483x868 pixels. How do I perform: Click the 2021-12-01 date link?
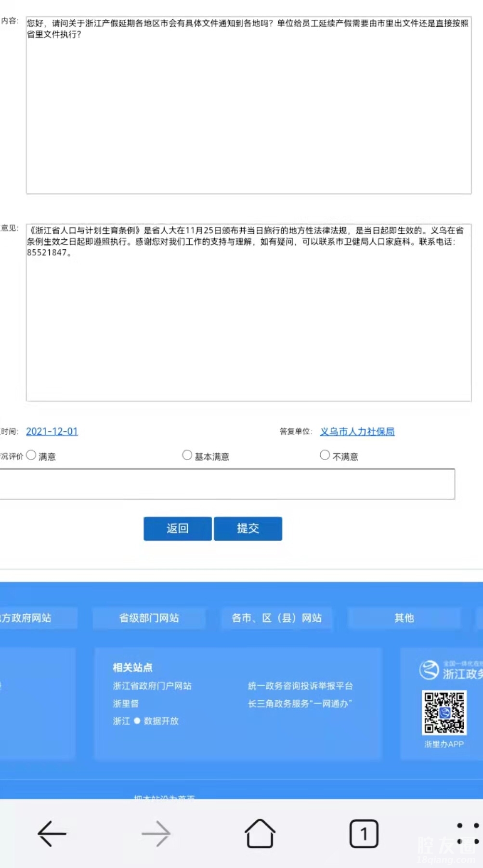(52, 431)
